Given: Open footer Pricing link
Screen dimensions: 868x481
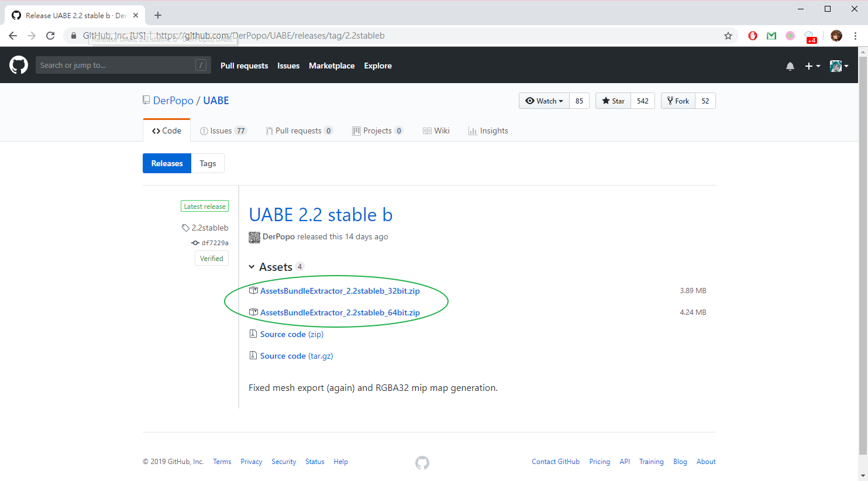Looking at the screenshot, I should click(600, 462).
